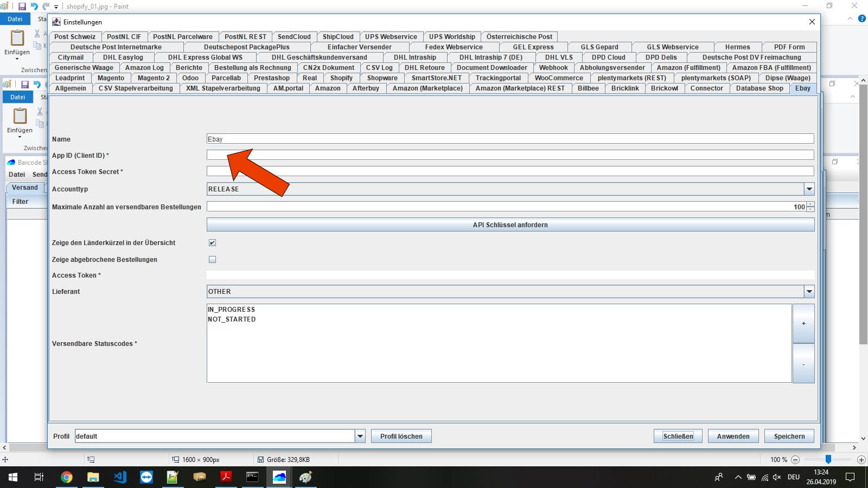Click the DEU language indicator
The image size is (868, 488).
pyautogui.click(x=794, y=477)
